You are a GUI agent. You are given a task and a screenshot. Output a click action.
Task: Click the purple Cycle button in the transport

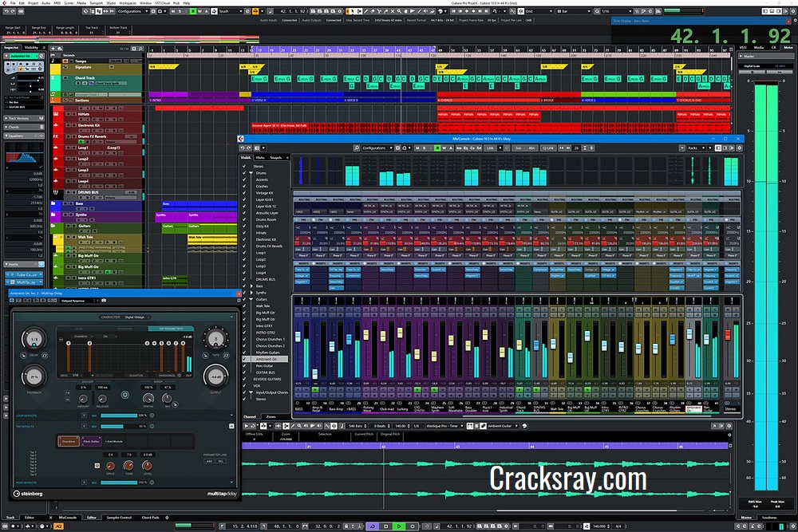pos(373,526)
